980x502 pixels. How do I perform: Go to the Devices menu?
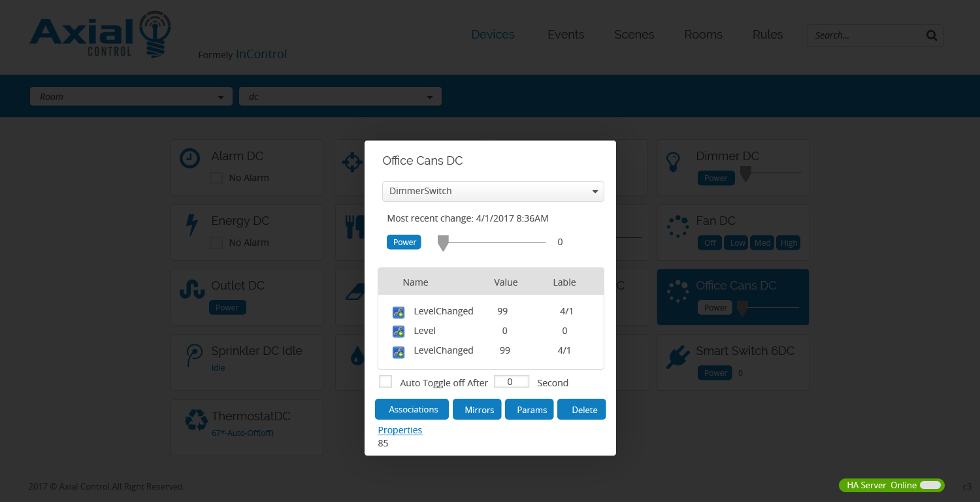(x=493, y=35)
